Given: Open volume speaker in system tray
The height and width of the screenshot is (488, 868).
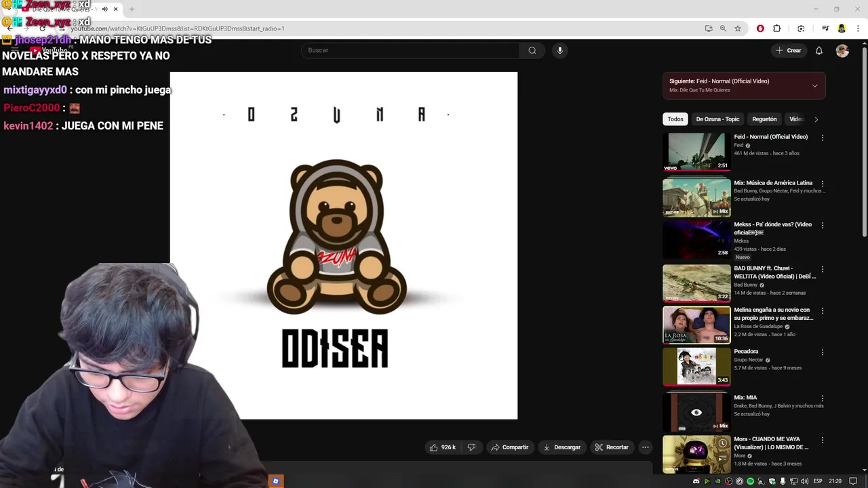Looking at the screenshot, I should 804,481.
